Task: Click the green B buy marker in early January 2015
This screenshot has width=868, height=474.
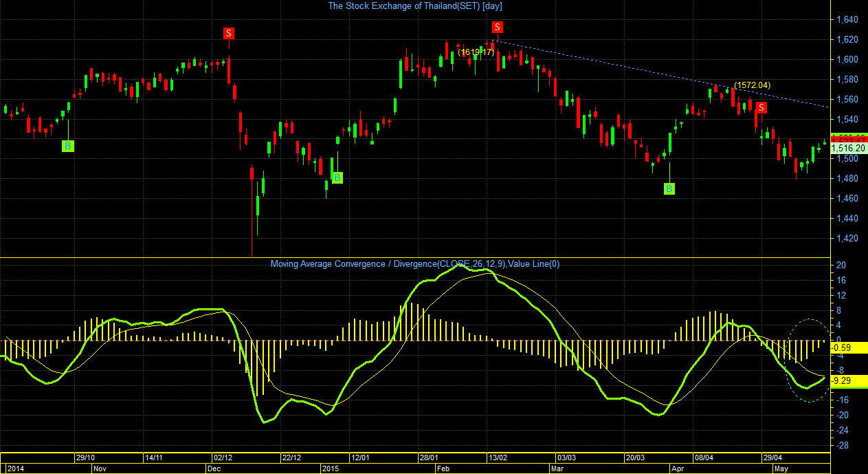Action: click(337, 177)
